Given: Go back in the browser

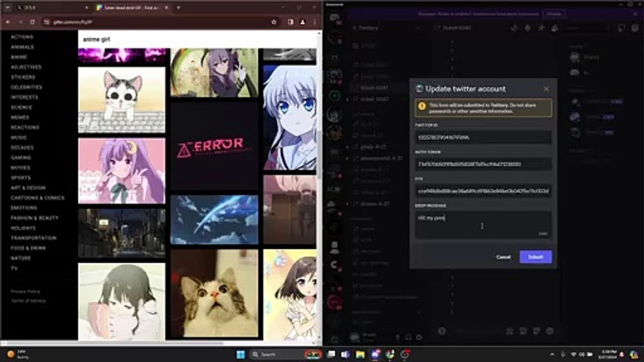Looking at the screenshot, I should (x=8, y=22).
